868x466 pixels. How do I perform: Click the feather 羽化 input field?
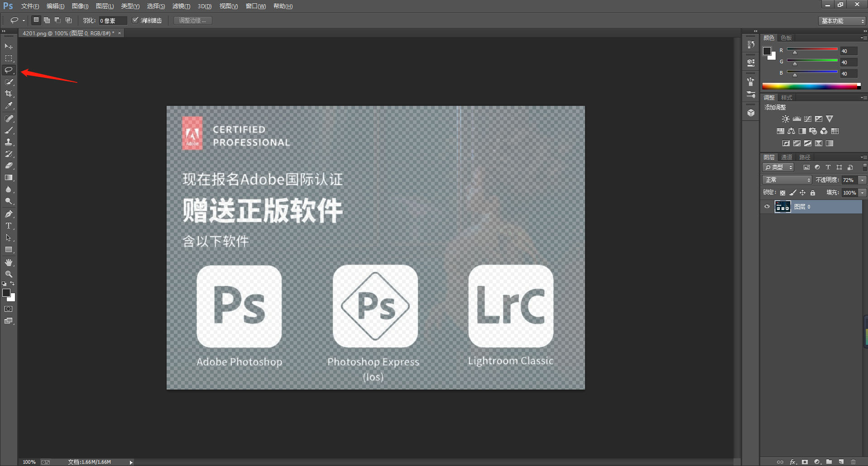[113, 20]
